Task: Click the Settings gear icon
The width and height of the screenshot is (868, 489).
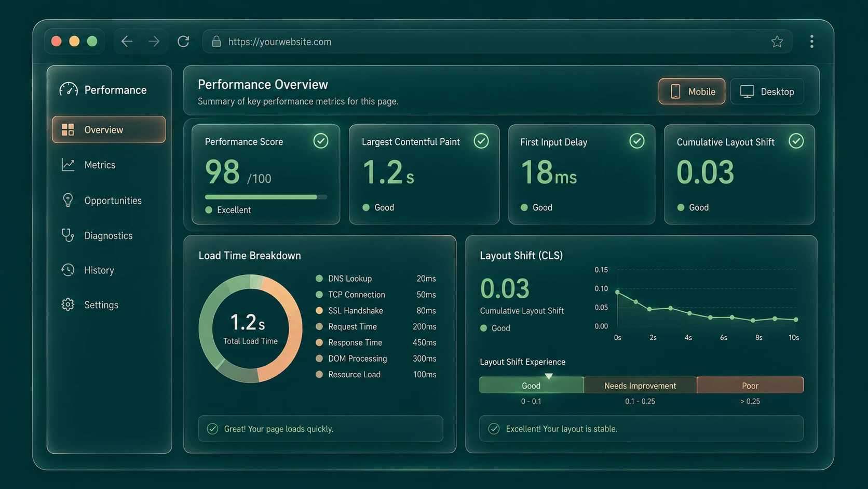Action: pos(68,305)
